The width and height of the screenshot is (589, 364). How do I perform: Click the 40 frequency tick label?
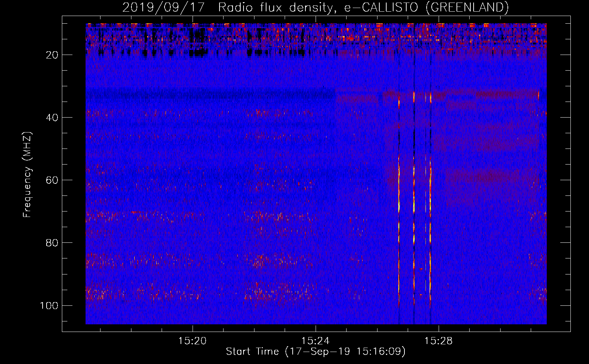point(52,118)
